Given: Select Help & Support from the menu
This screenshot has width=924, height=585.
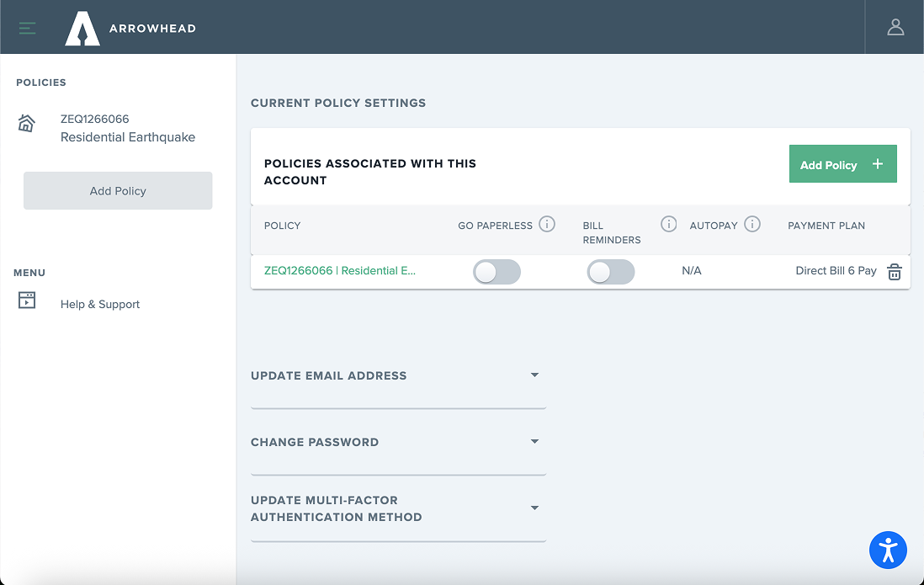Looking at the screenshot, I should pos(99,304).
